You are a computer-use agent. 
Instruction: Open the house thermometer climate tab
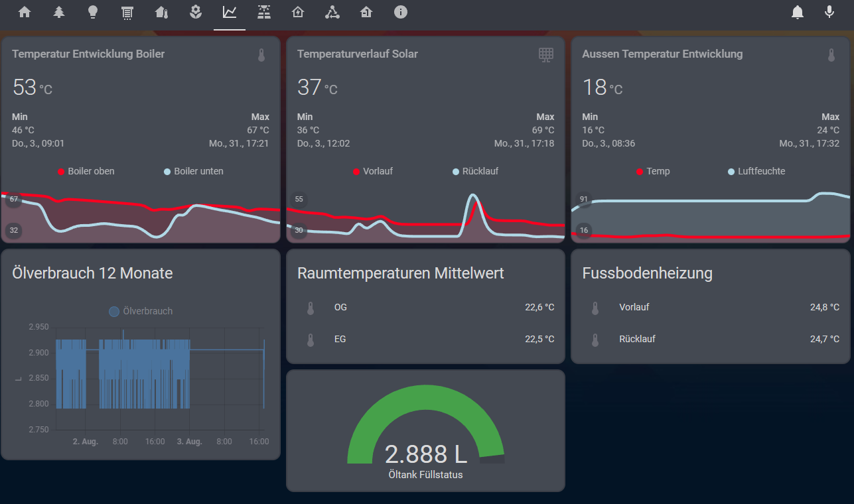161,12
